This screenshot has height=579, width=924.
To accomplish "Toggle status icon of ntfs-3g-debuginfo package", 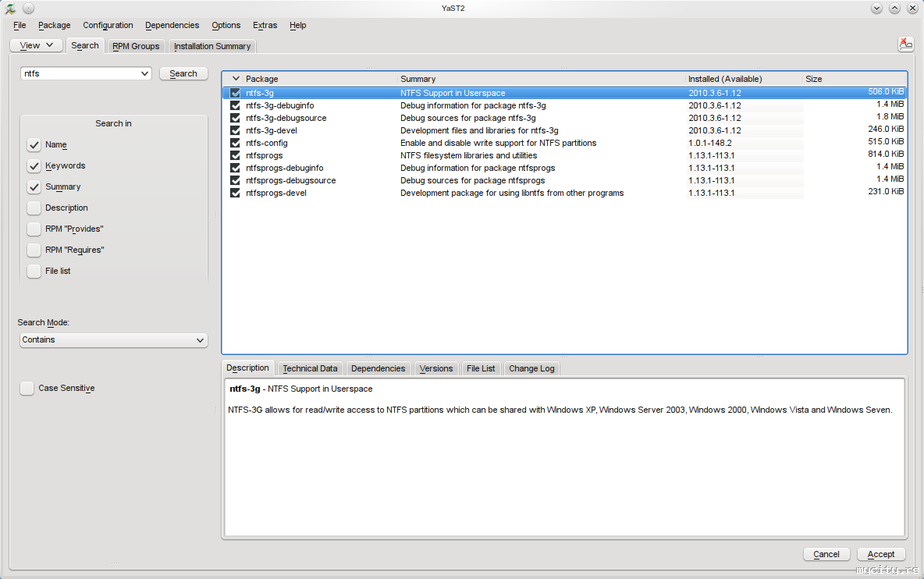I will (235, 105).
